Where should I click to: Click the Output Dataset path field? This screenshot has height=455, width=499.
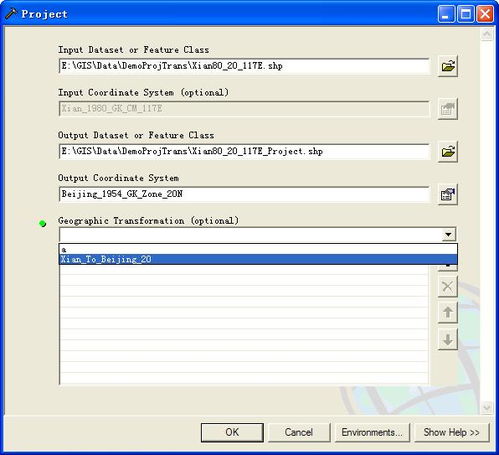(x=244, y=152)
